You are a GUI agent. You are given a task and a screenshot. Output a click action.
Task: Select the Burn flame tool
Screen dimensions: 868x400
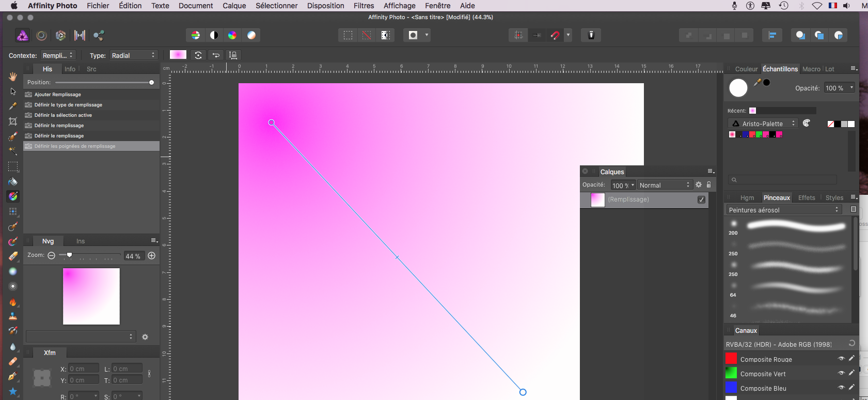coord(13,302)
